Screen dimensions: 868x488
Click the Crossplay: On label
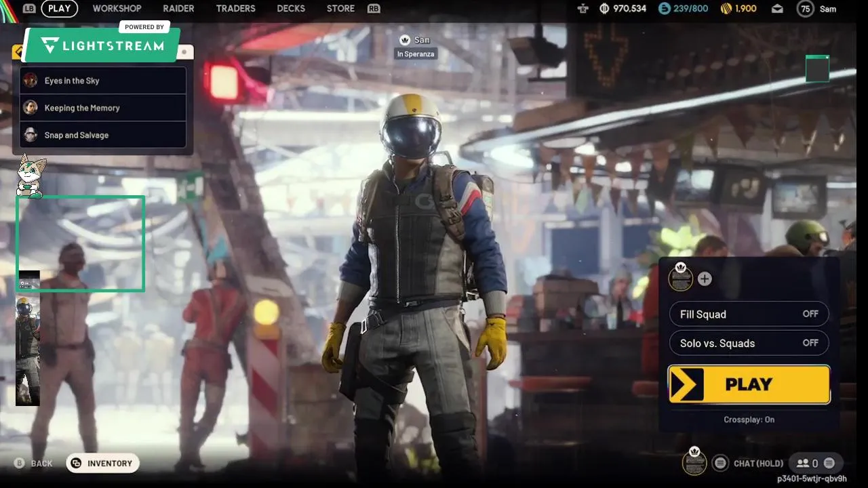pyautogui.click(x=749, y=420)
